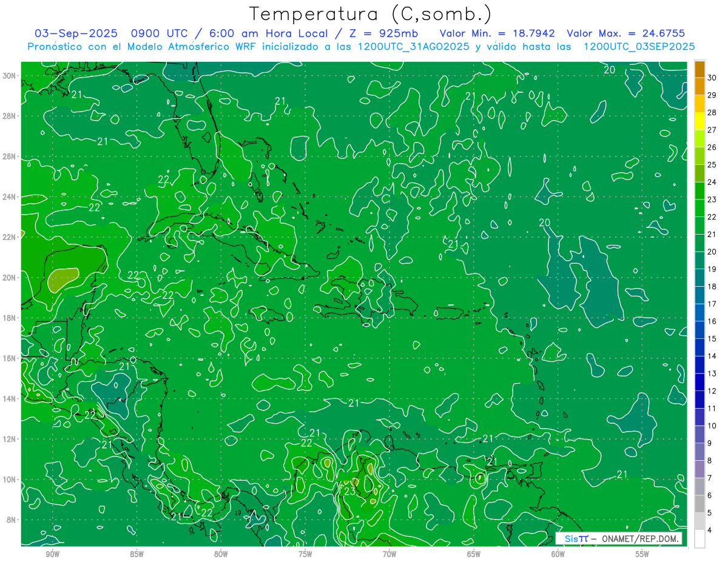Screen dimensions: 728x562
Task: Click the legend number "4" on the color scale
Action: click(710, 530)
